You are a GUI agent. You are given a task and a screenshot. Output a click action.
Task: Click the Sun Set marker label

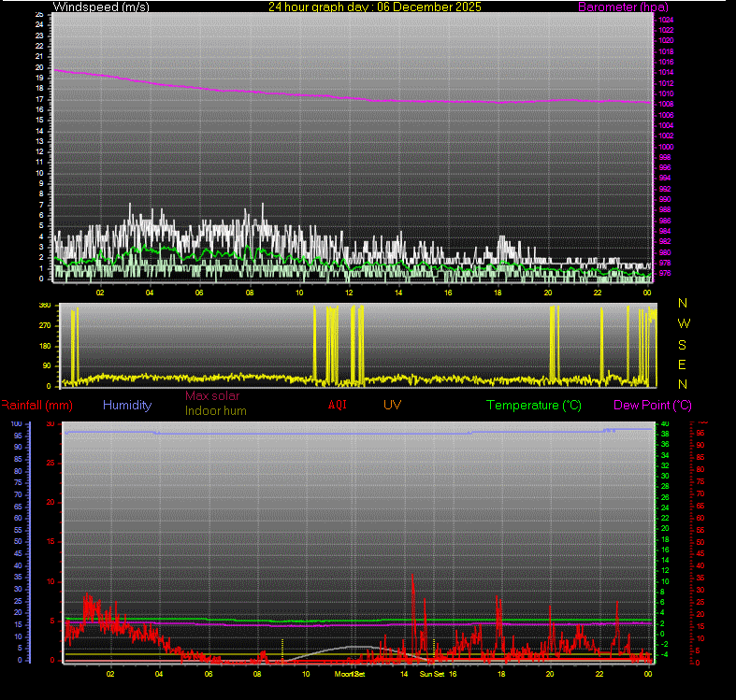[x=432, y=674]
